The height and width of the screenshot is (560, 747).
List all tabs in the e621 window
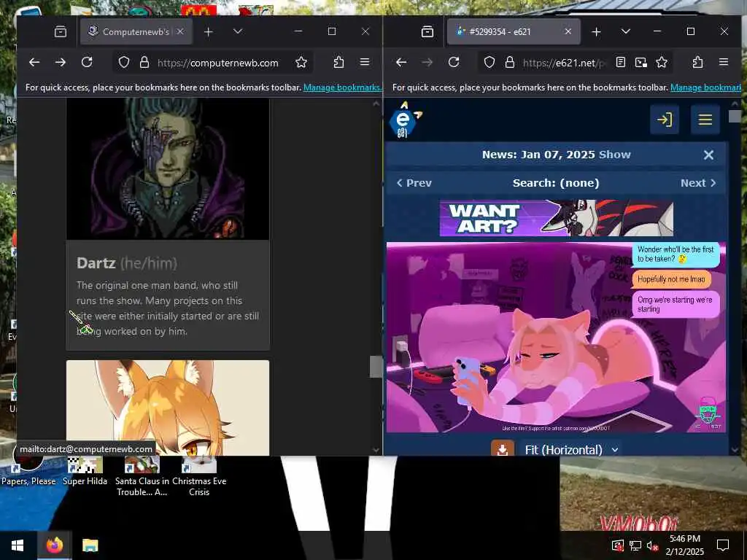tap(626, 32)
